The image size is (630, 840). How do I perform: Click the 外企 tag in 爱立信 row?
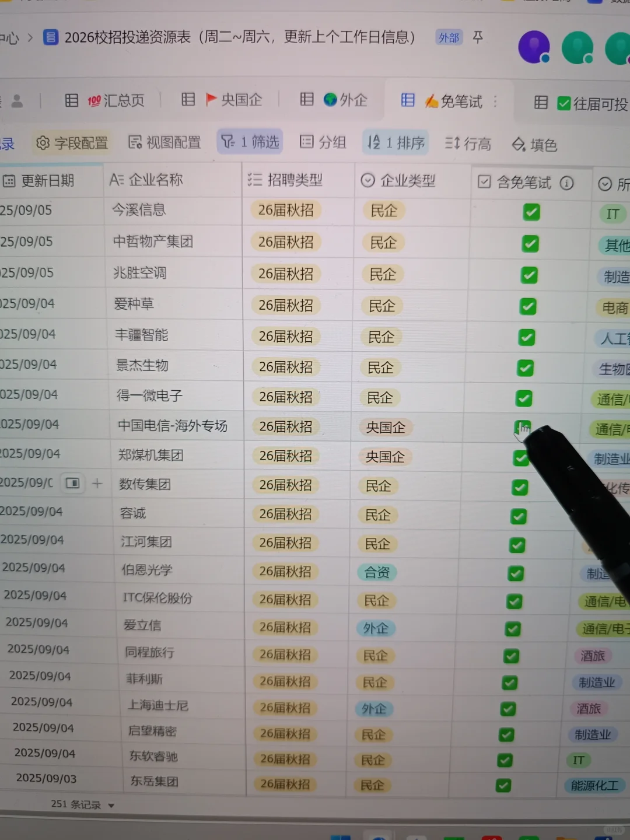pos(376,628)
